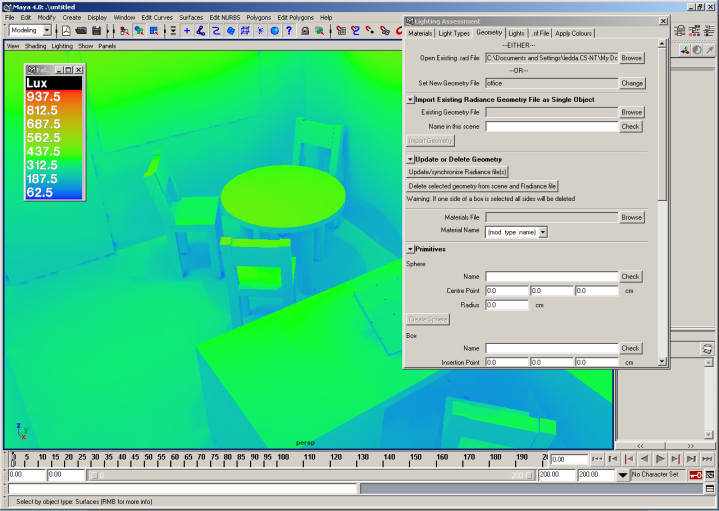Click the Save Scene floppy disk icon

tap(96, 31)
